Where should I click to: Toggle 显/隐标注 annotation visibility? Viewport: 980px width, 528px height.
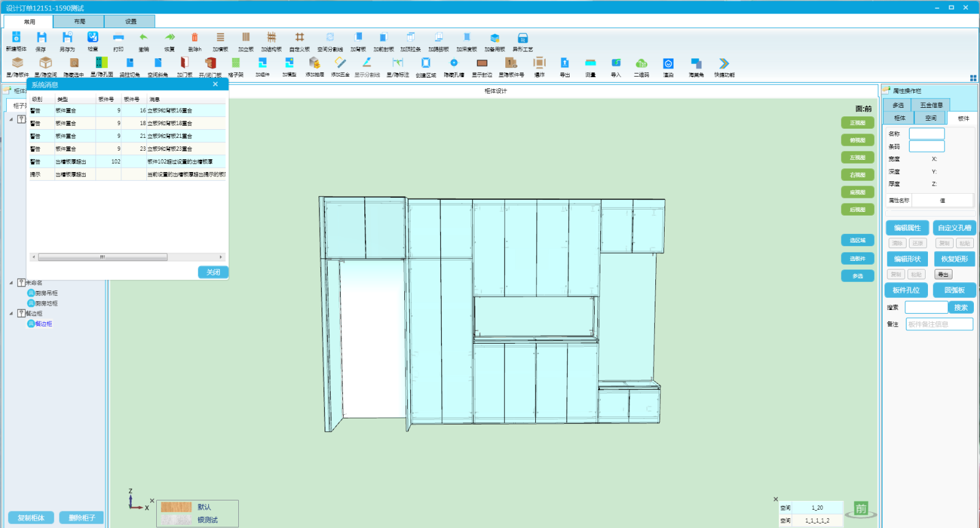pos(398,63)
